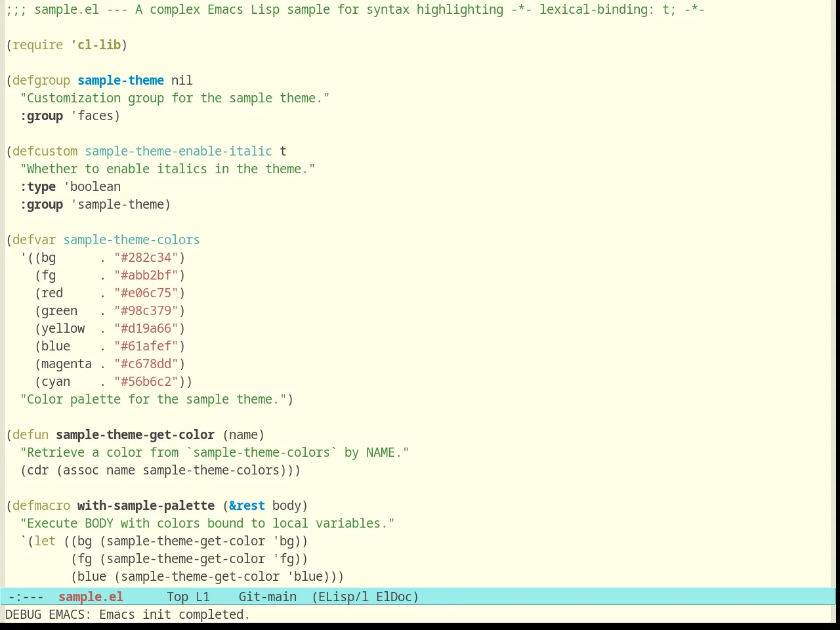The height and width of the screenshot is (630, 840).
Task: Click the 'green' key in the color alist
Action: tap(60, 310)
